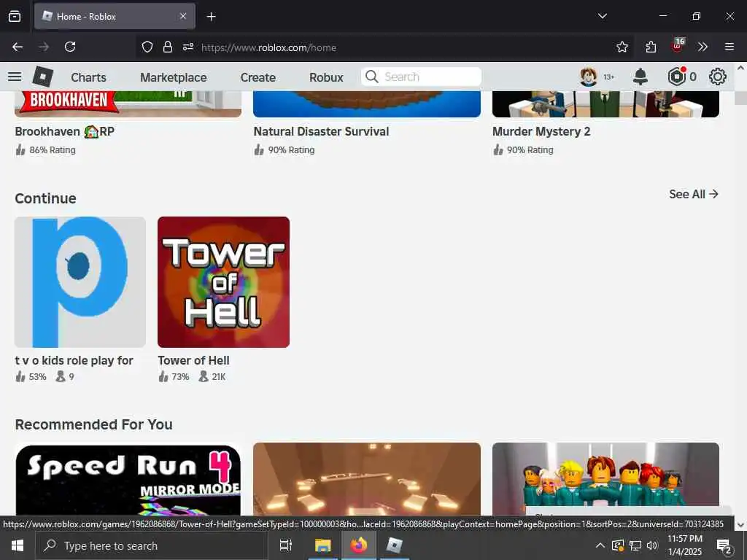
Task: Open the browser extensions puzzle icon
Action: pos(651,47)
